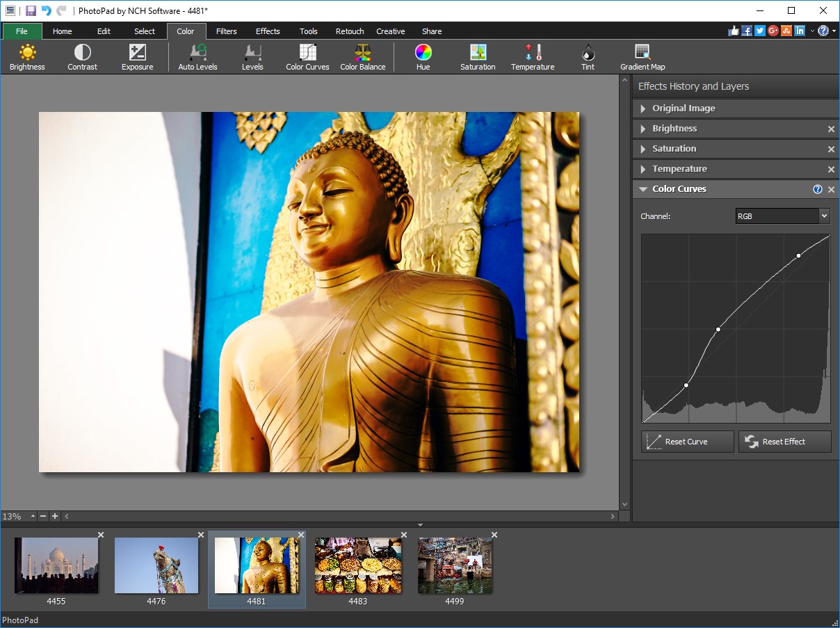
Task: Remove the Brightness effect from history
Action: (x=830, y=129)
